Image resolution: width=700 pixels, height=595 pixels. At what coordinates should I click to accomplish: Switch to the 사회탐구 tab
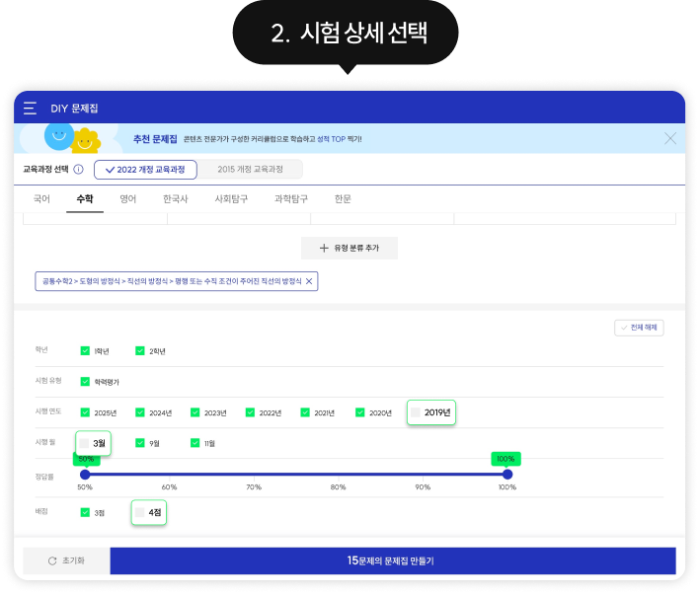tap(233, 198)
